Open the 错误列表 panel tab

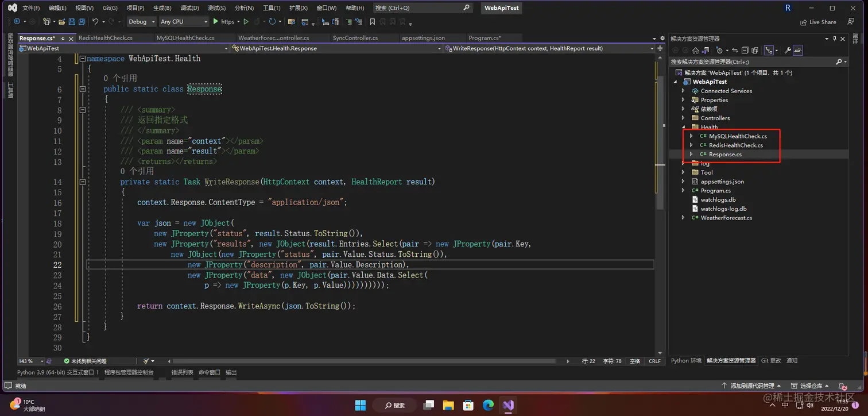click(182, 372)
